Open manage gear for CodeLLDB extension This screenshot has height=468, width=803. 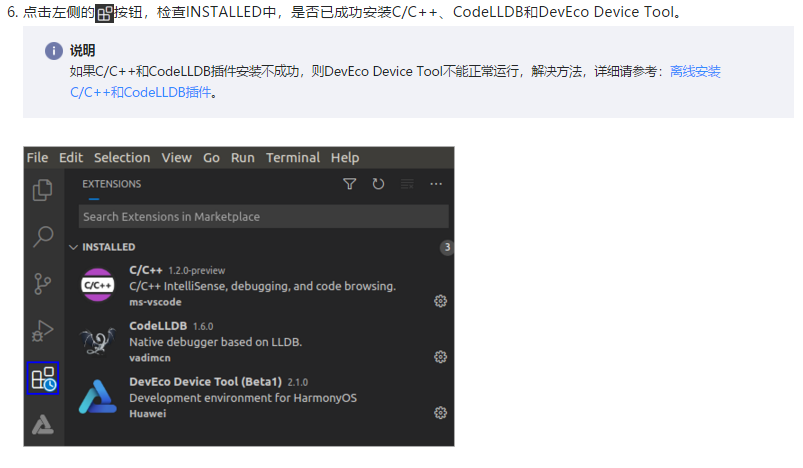pos(440,357)
